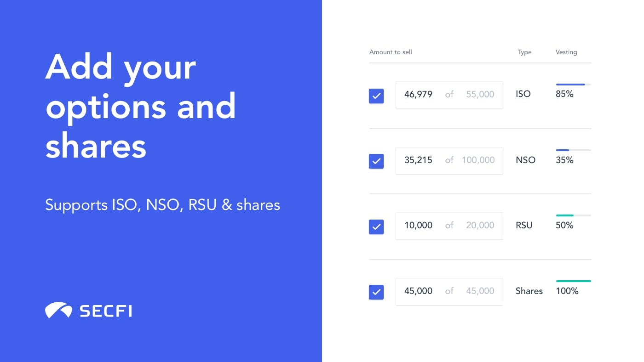Click the 45,000 Shares amount field

pos(449,292)
